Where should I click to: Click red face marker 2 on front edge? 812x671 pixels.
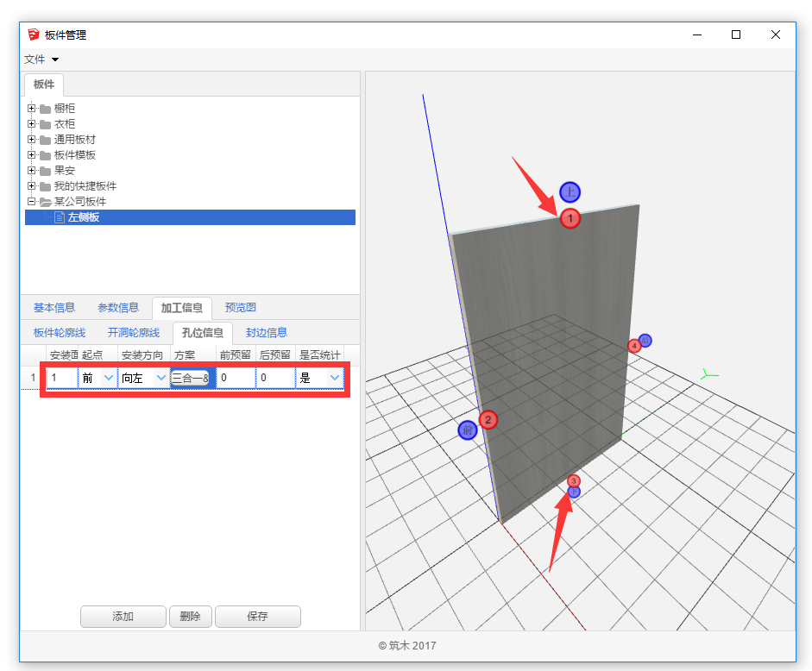coord(488,420)
